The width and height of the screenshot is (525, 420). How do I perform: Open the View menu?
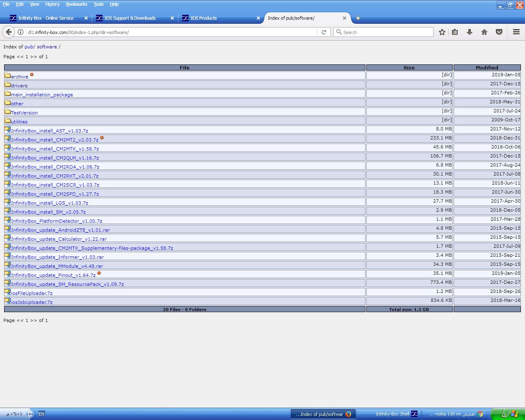tap(34, 4)
